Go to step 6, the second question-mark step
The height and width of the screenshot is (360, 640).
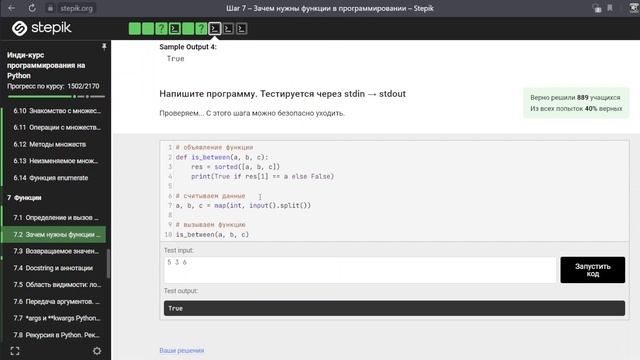pyautogui.click(x=201, y=29)
